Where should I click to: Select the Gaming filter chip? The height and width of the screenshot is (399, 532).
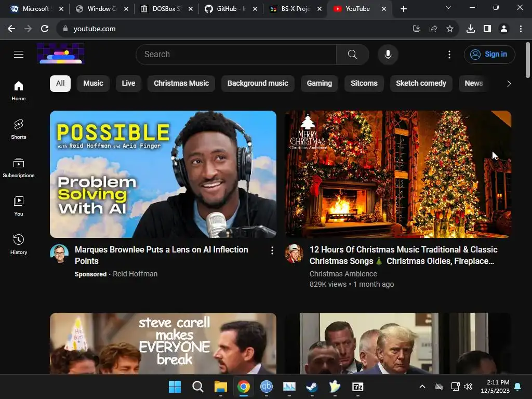pyautogui.click(x=320, y=84)
